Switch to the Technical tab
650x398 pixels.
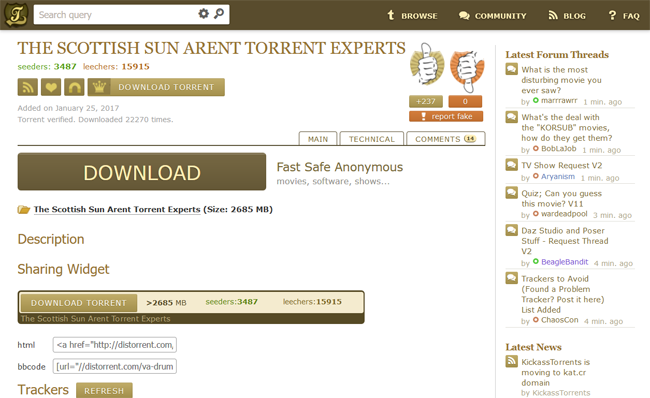[372, 139]
